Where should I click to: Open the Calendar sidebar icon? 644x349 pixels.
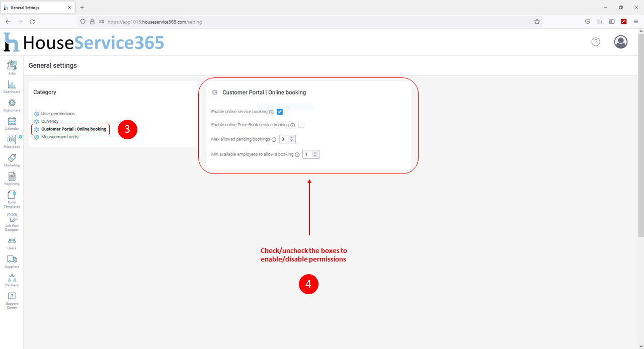tap(12, 123)
